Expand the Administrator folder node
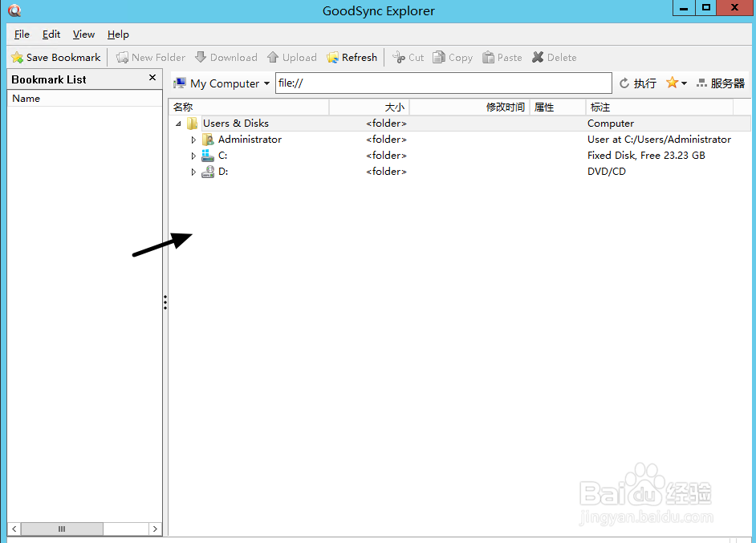 193,140
